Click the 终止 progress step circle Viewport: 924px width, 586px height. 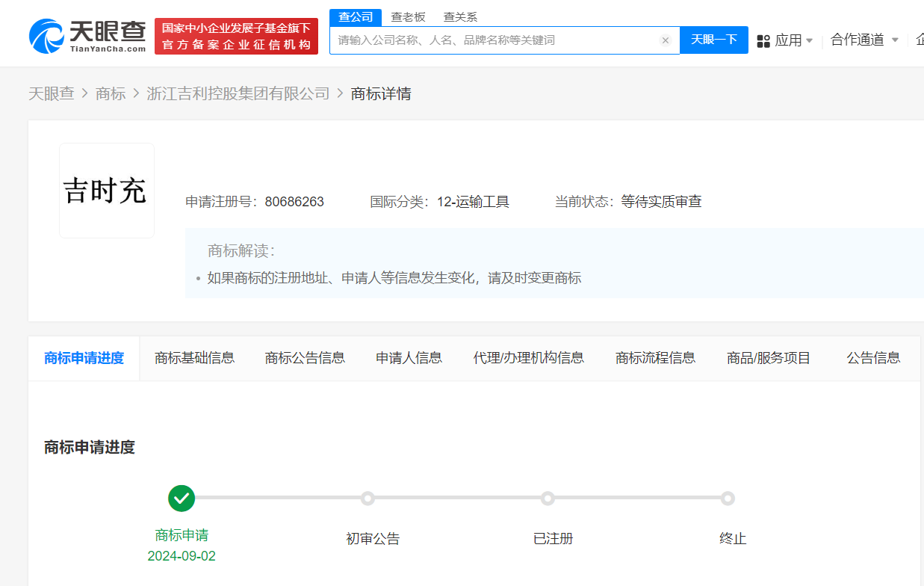[728, 499]
